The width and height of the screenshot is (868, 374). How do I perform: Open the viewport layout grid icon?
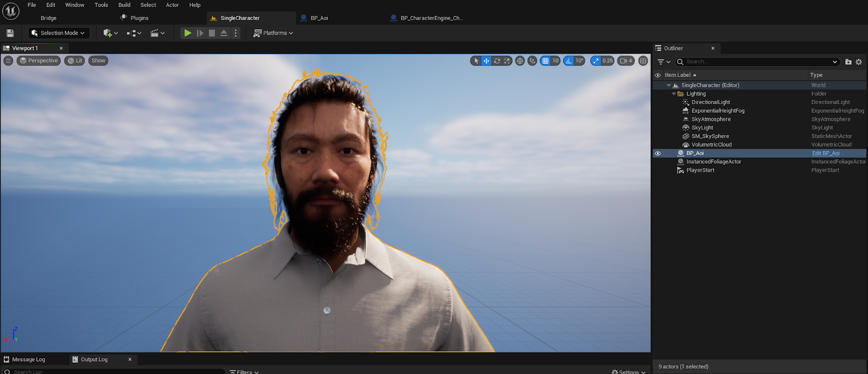pos(643,61)
